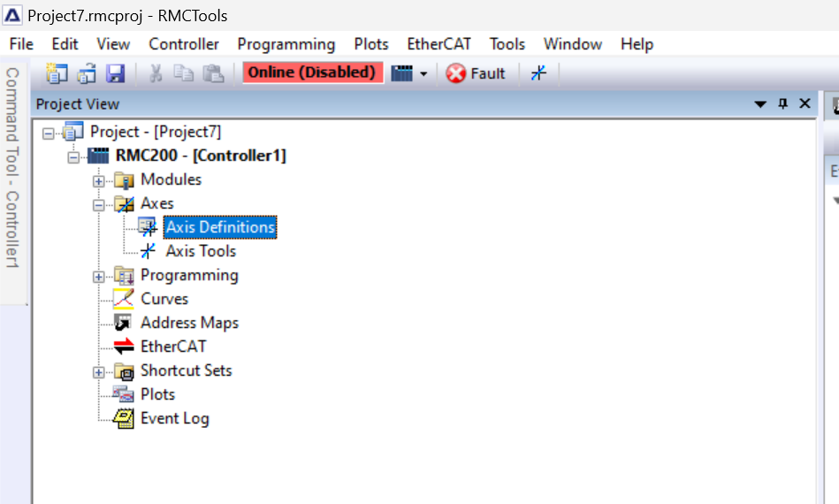Click the New Project toolbar icon
Viewport: 839px width, 504px height.
point(57,73)
